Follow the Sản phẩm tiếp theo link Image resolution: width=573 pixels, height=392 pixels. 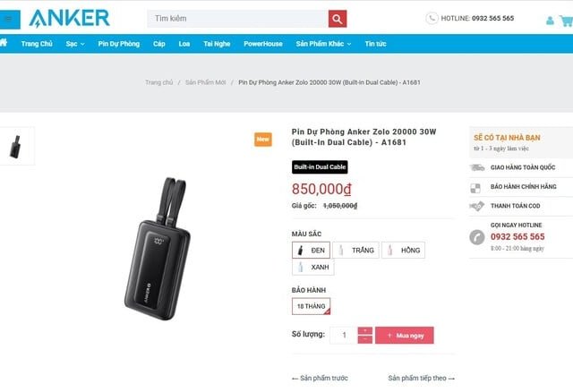pos(422,378)
